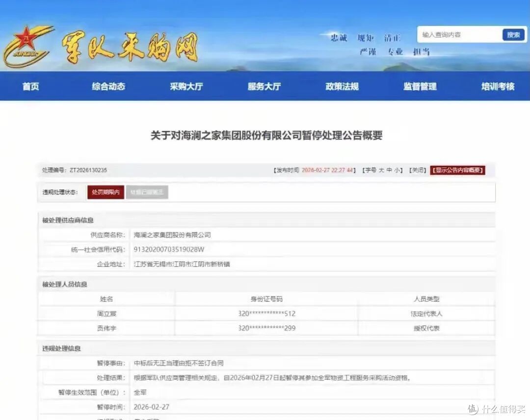
Task: Click the 身份证号码 column header
Action: (266, 299)
